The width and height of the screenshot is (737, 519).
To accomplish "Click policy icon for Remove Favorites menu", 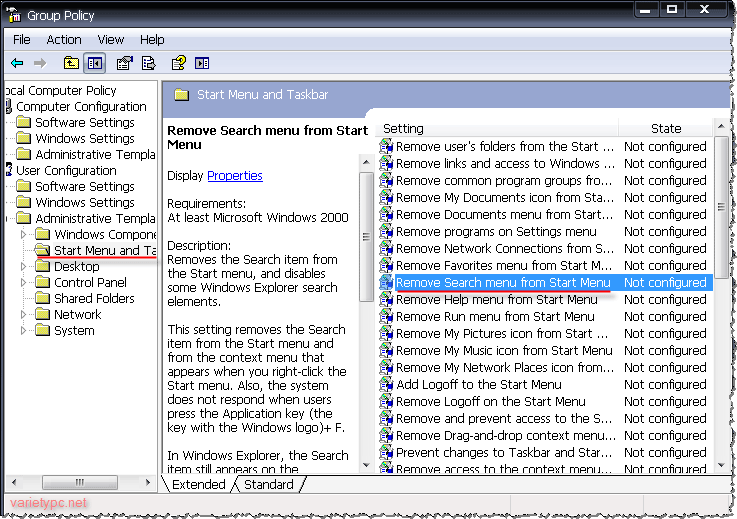I will coord(386,266).
